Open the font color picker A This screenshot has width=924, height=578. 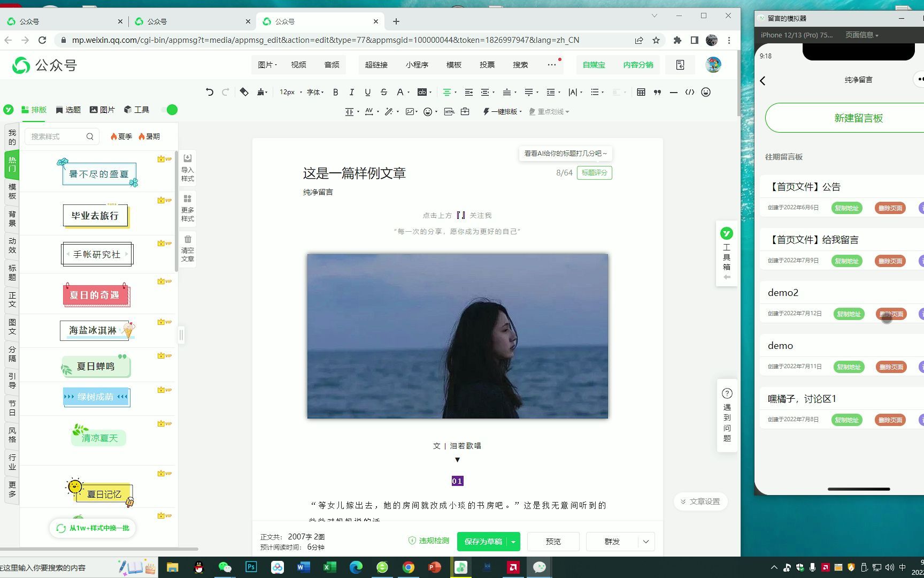(x=402, y=92)
